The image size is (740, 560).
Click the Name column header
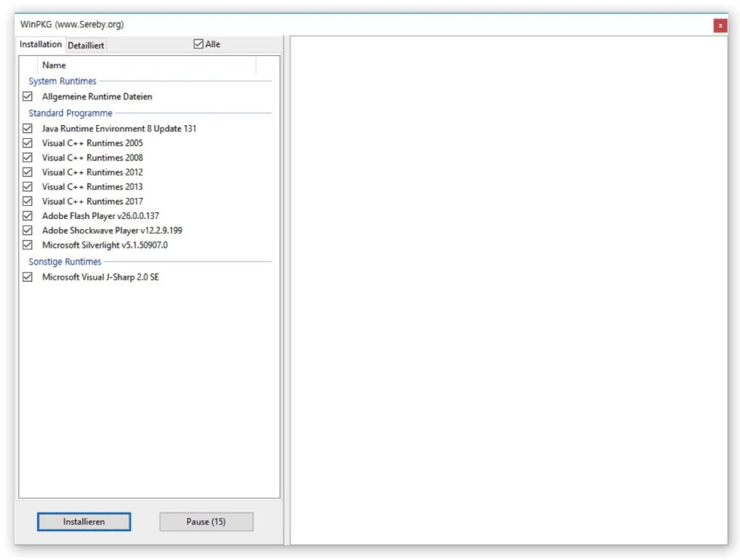146,65
